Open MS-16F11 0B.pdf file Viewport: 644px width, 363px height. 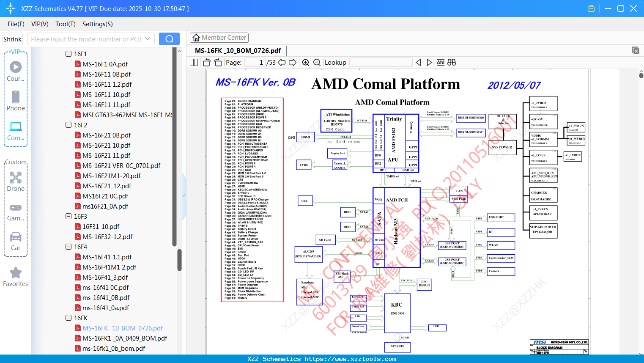tap(107, 74)
